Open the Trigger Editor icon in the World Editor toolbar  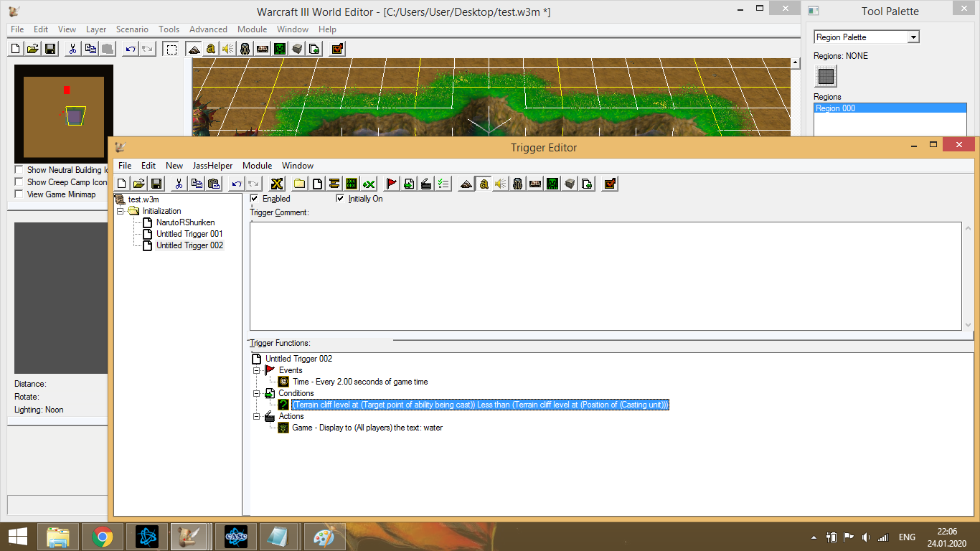click(211, 49)
